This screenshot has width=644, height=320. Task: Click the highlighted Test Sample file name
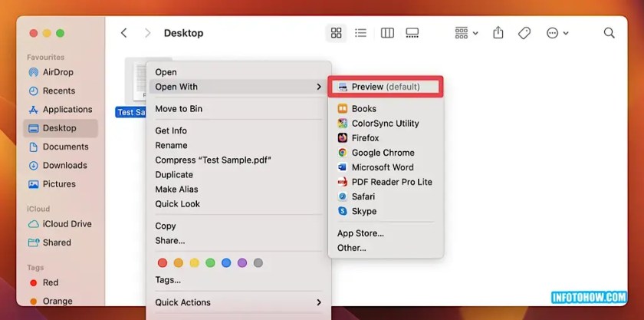131,112
